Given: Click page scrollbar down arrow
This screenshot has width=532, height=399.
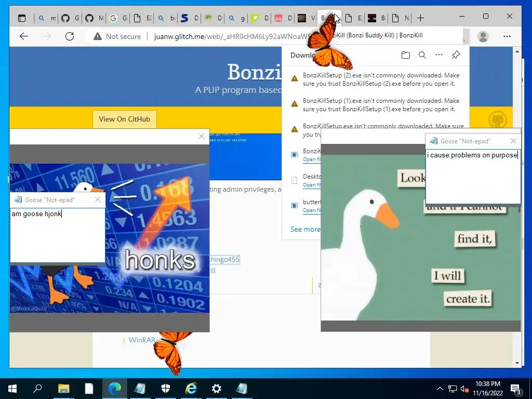Looking at the screenshot, I should point(517,363).
